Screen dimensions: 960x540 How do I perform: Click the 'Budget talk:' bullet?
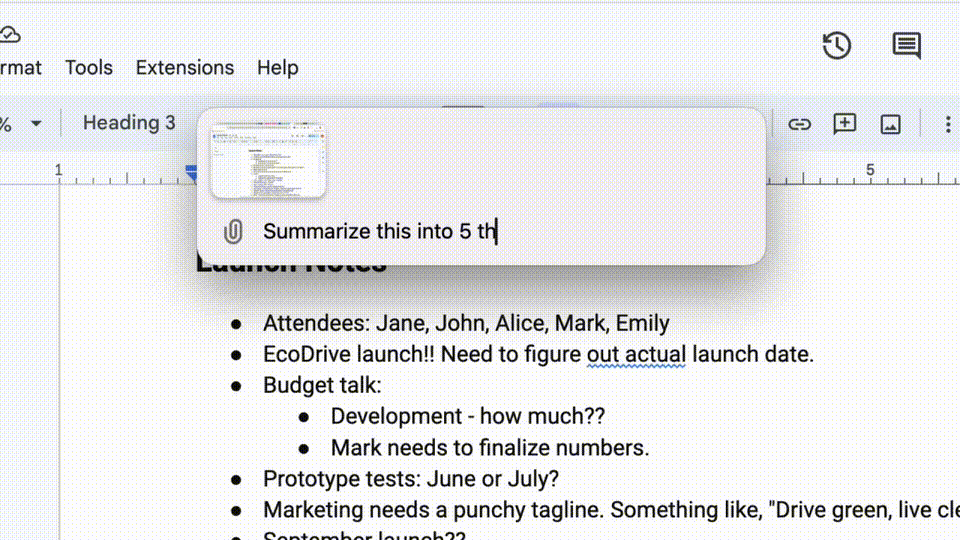tap(322, 386)
